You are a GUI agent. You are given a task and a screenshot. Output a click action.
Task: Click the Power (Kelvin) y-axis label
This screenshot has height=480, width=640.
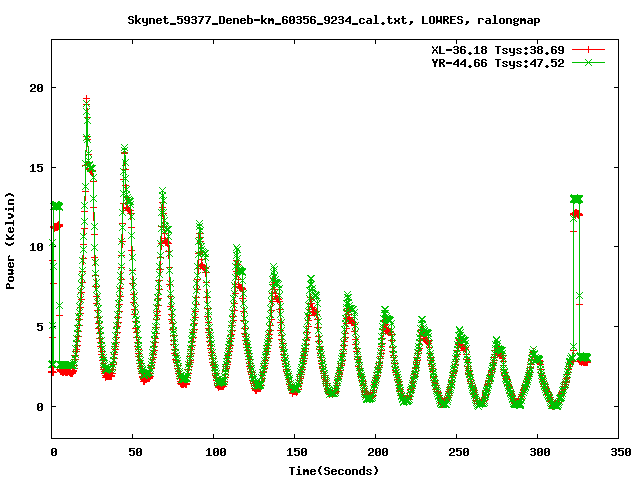point(10,241)
